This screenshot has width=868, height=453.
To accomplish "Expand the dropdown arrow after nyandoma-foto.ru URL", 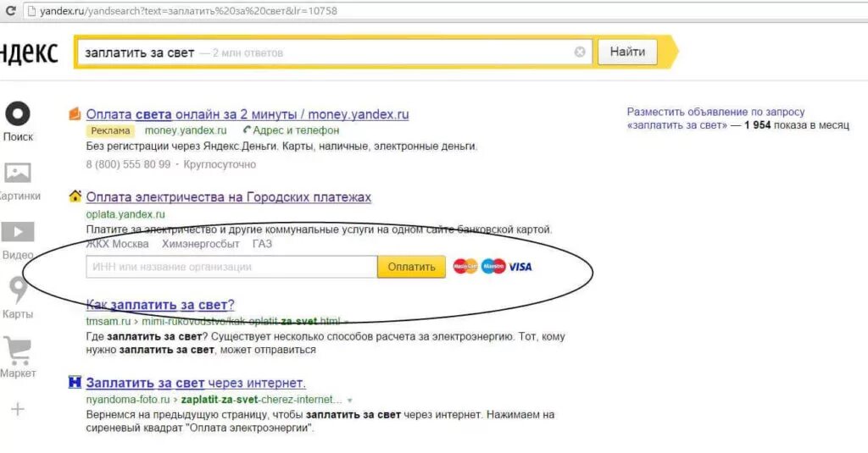I will pos(349,400).
